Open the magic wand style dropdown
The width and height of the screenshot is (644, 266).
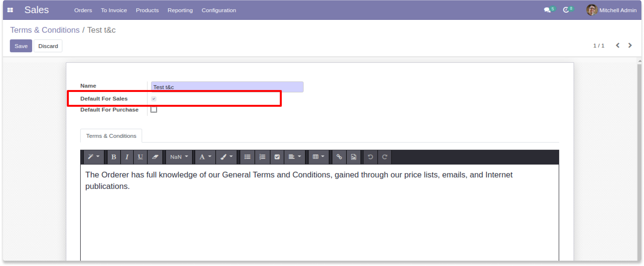click(x=93, y=157)
